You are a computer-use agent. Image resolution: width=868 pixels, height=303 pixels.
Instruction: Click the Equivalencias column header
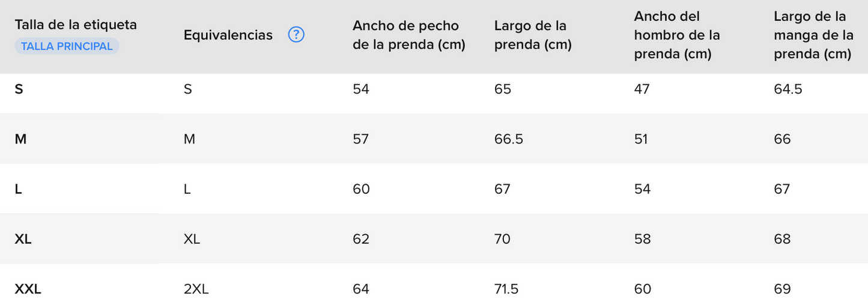coord(228,35)
